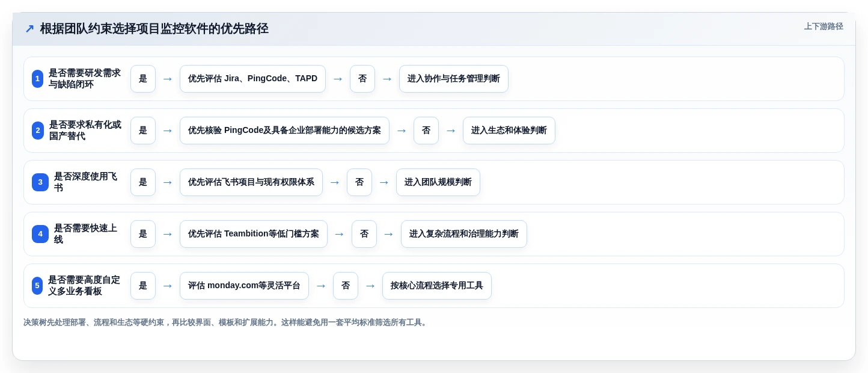Select 是 in the 私有化或国产替代 row

point(143,131)
